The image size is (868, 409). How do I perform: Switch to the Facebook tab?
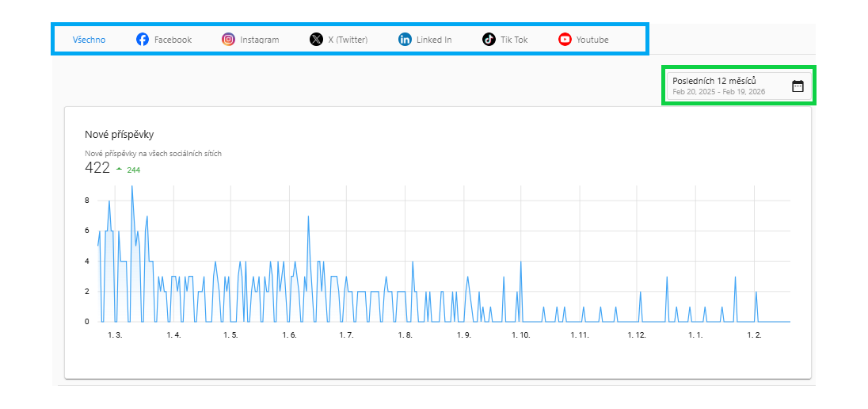point(164,40)
